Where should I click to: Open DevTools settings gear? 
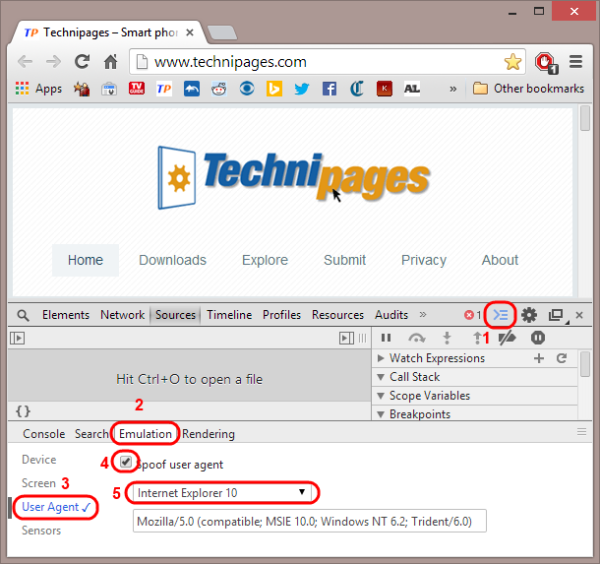pyautogui.click(x=529, y=315)
